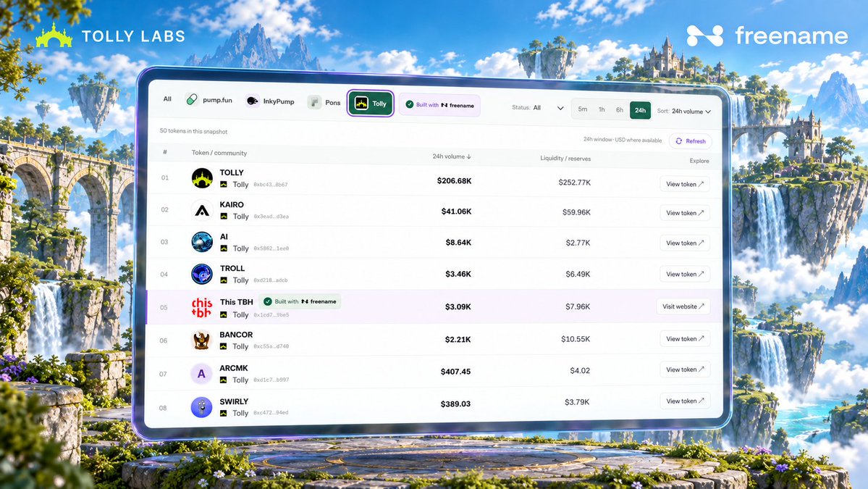This screenshot has height=489, width=868.
Task: Click the BANCOR token name
Action: (236, 335)
